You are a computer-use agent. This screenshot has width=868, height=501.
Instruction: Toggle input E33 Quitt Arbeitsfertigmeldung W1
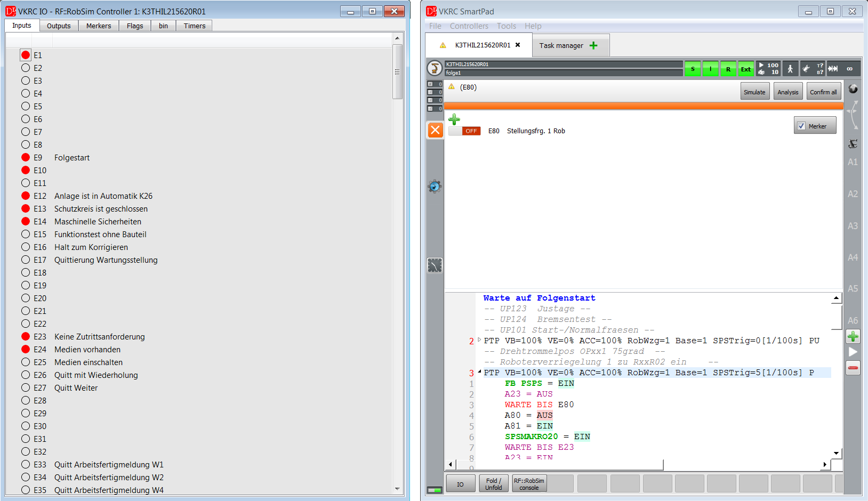[x=26, y=464]
